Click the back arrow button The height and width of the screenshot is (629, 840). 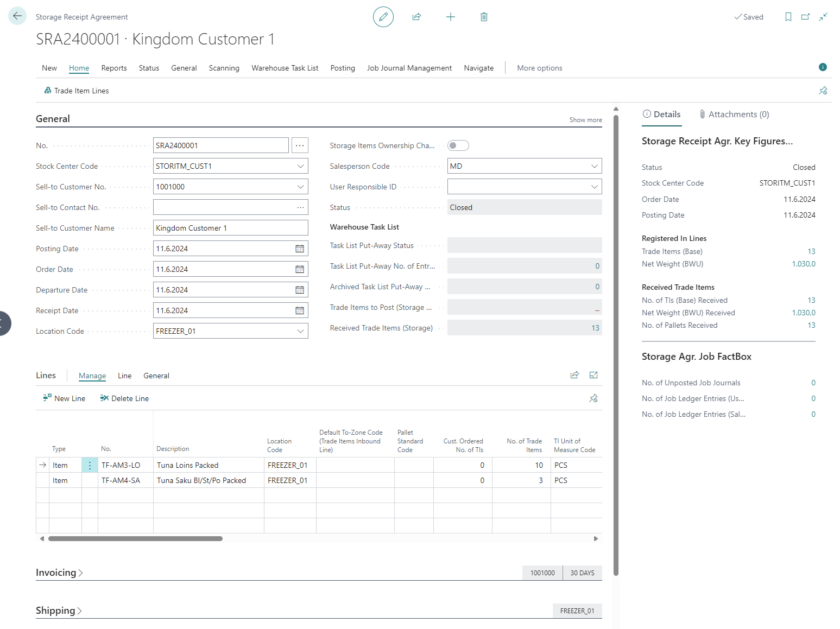pos(17,16)
